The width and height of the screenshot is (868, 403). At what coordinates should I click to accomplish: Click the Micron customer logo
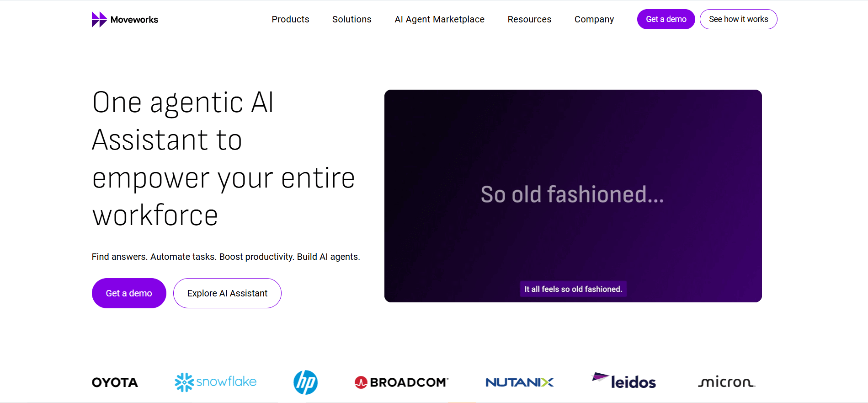[727, 382]
